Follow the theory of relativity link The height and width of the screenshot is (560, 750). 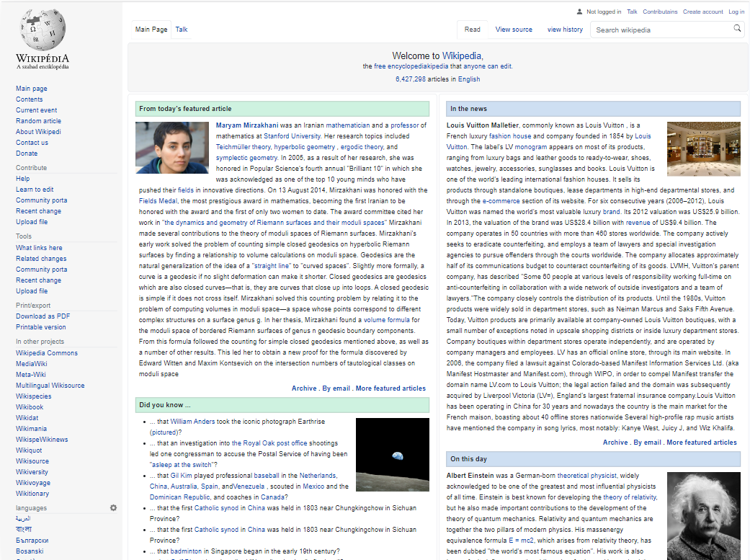pyautogui.click(x=630, y=497)
